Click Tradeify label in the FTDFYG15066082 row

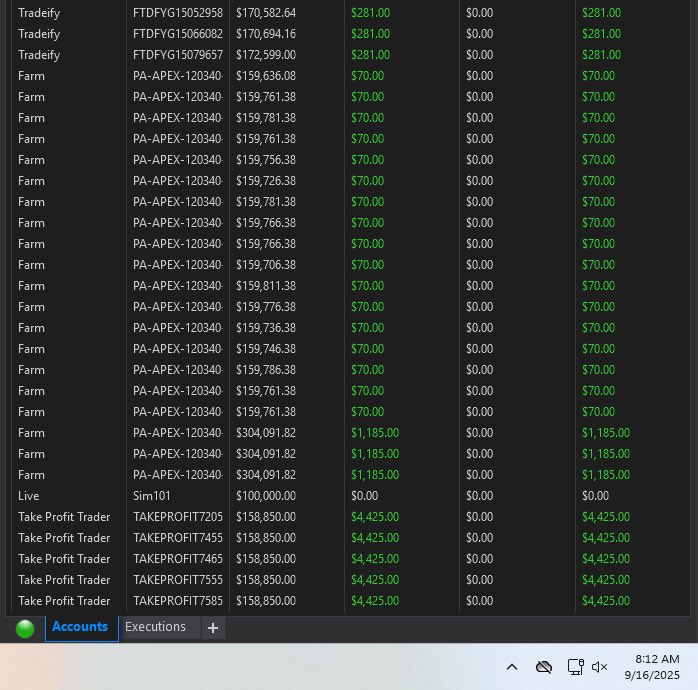click(x=39, y=34)
